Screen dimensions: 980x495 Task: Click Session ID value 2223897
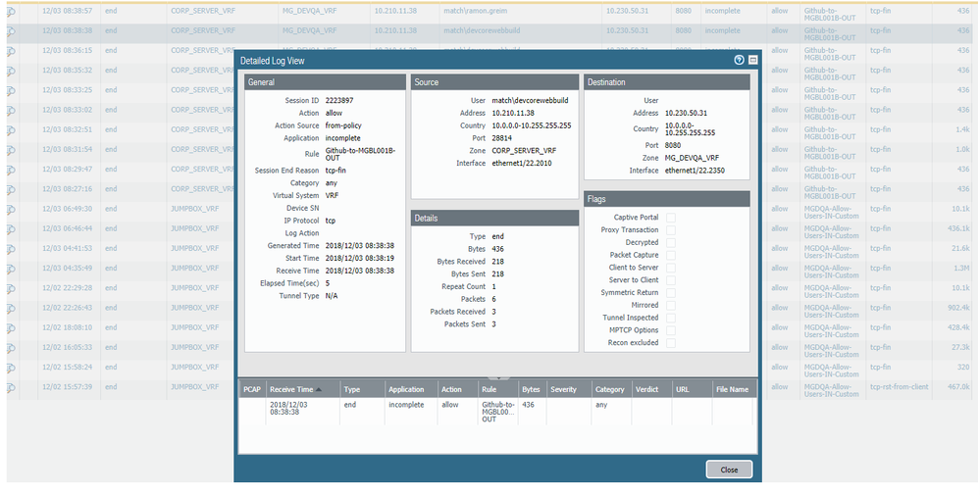339,101
